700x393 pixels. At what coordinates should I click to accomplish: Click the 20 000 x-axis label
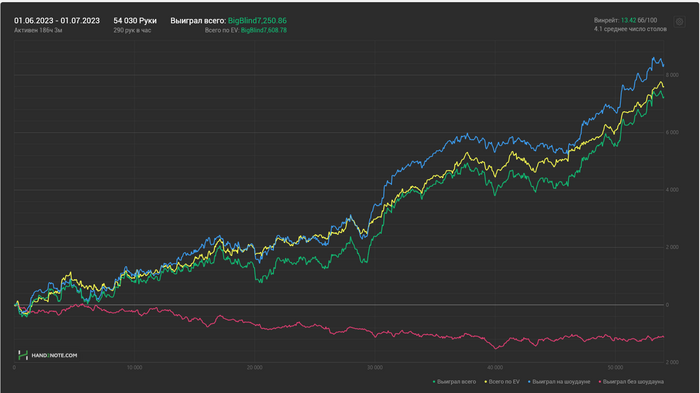click(254, 368)
